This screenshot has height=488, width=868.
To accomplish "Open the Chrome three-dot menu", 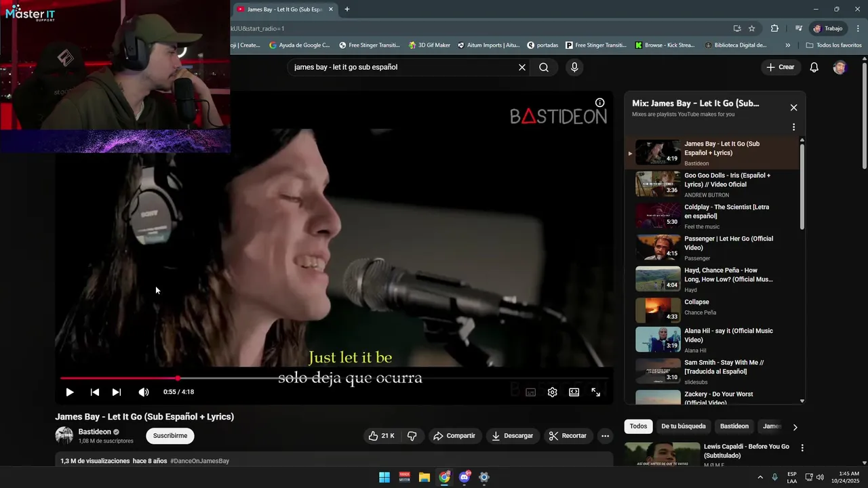I will point(858,28).
